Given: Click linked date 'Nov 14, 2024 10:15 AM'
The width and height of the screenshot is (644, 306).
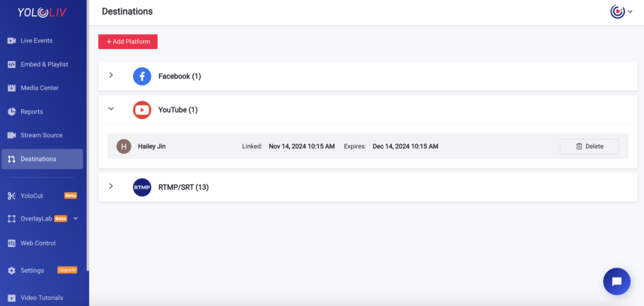Looking at the screenshot, I should 301,146.
